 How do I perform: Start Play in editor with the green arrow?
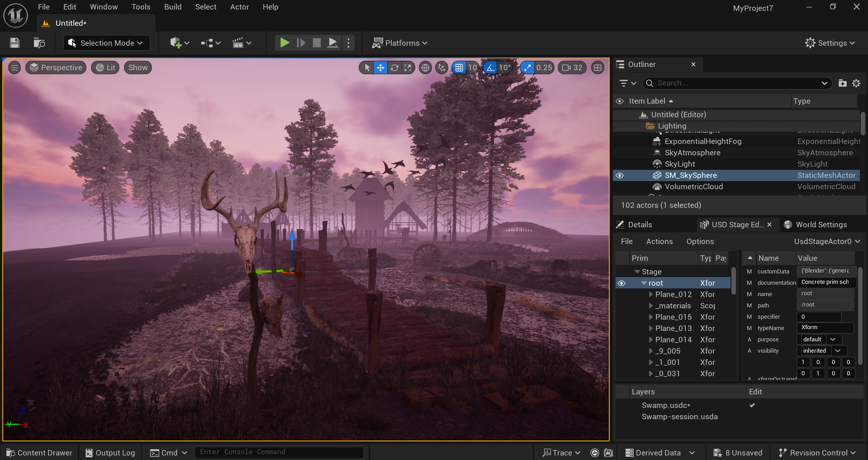pyautogui.click(x=285, y=43)
